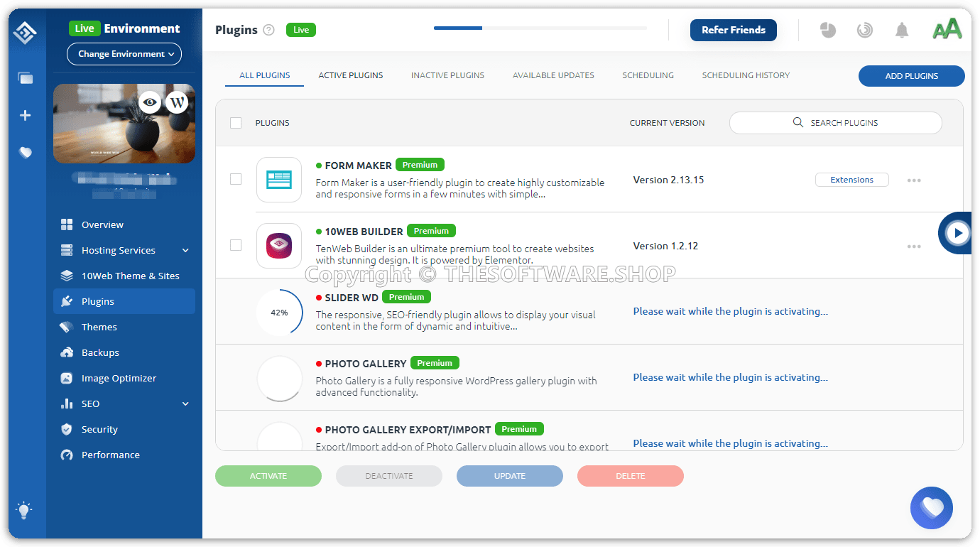This screenshot has width=980, height=547.
Task: Click the Live Environment label in sidebar
Action: [x=124, y=28]
